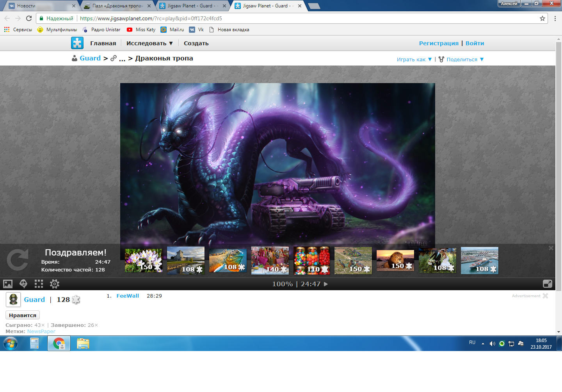Open the Windows Start menu

(11, 344)
